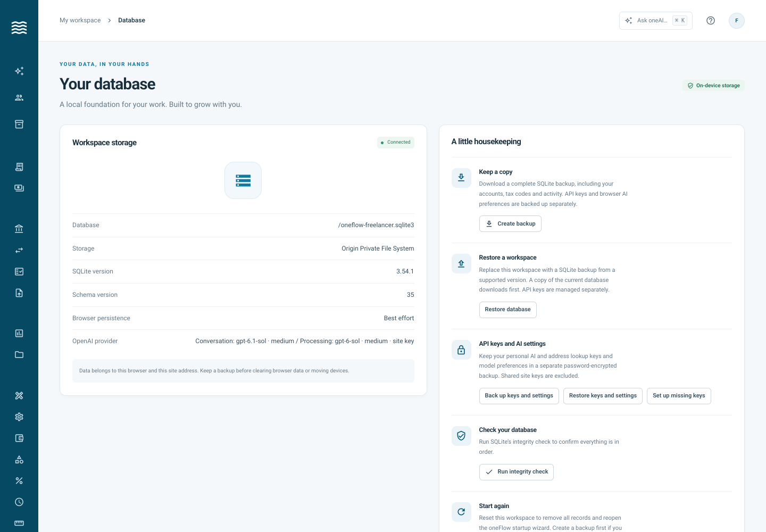Open the archive box sidebar icon
The width and height of the screenshot is (766, 532).
click(19, 124)
